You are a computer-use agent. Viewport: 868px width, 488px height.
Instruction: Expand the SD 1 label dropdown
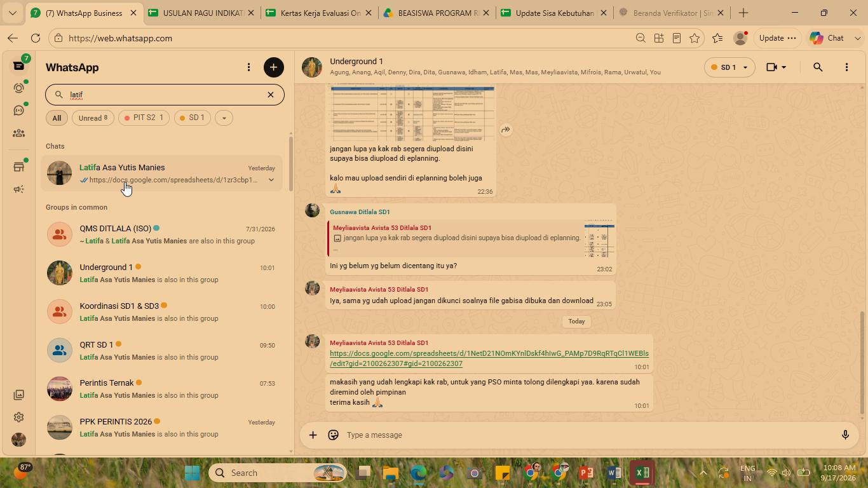[729, 67]
